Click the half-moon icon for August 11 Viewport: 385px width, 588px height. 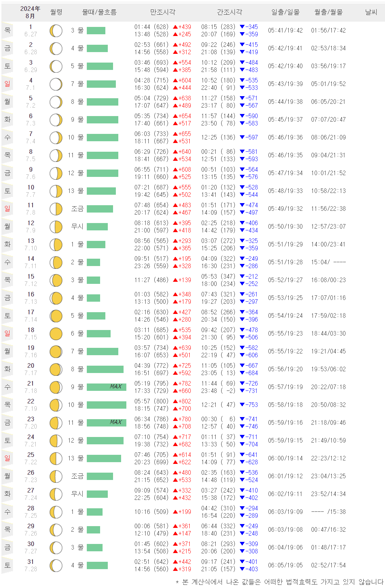point(56,209)
